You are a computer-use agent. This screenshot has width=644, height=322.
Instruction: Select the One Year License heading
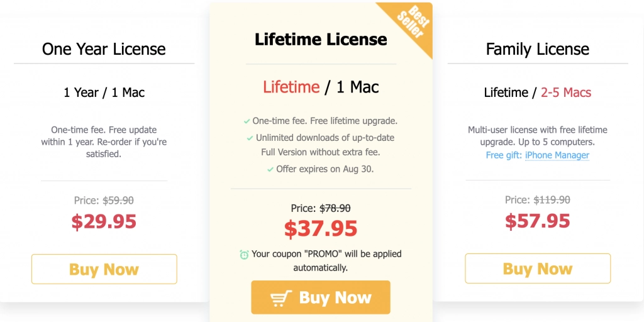point(104,49)
